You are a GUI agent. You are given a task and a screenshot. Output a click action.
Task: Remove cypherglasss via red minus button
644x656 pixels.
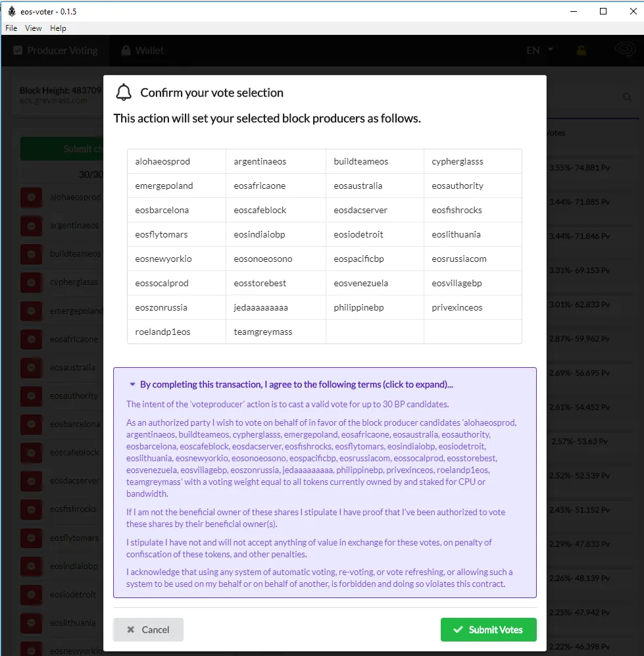(32, 282)
